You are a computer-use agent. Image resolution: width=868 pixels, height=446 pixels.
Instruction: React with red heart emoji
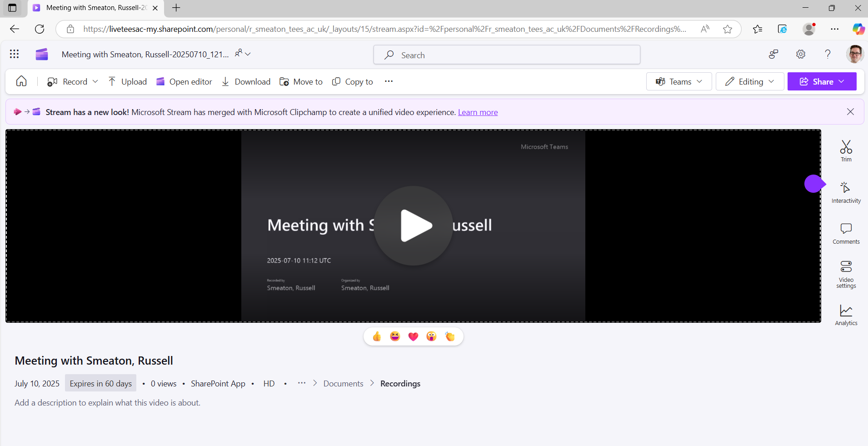[413, 336]
